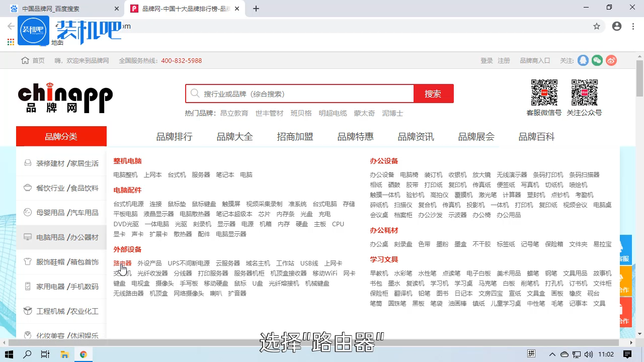The height and width of the screenshot is (362, 644).
Task: Click the volume icon in system tray
Action: tap(590, 354)
